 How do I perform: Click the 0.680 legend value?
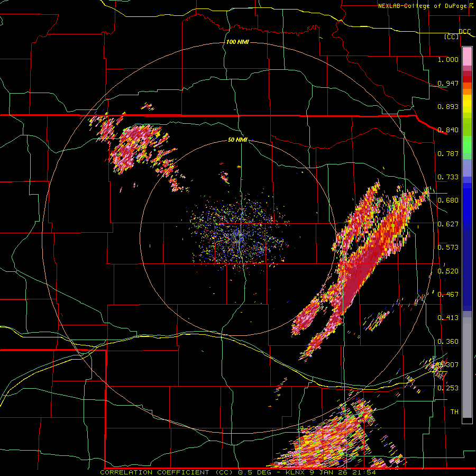pyautogui.click(x=448, y=200)
